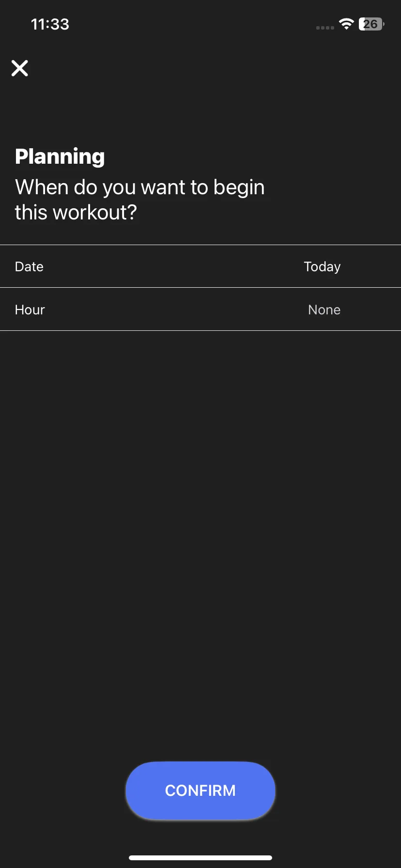Screen dimensions: 401x868
Task: Tap the home indicator bar at the bottom
Action: point(200,858)
